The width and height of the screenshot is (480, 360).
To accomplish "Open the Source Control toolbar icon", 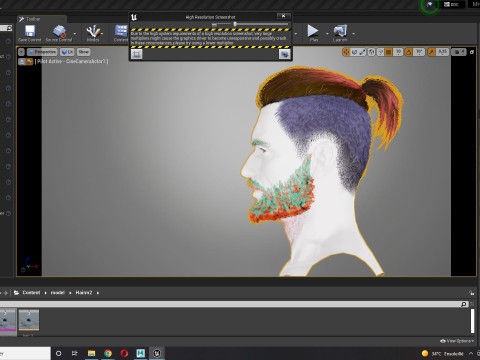I will pyautogui.click(x=59, y=31).
